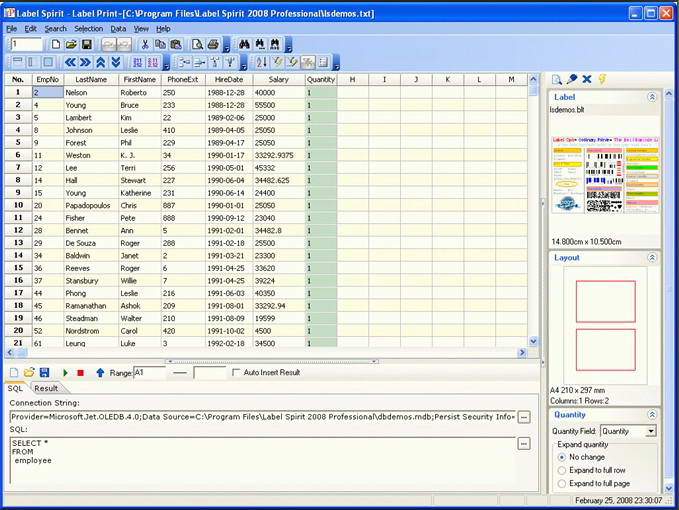The height and width of the screenshot is (510, 679).
Task: Click the Quantity column header
Action: [321, 80]
